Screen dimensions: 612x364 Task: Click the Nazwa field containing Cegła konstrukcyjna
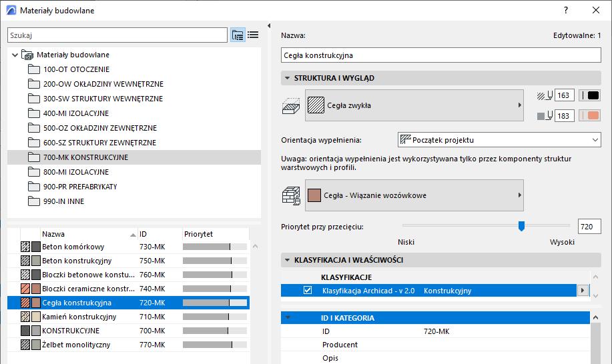pyautogui.click(x=440, y=55)
